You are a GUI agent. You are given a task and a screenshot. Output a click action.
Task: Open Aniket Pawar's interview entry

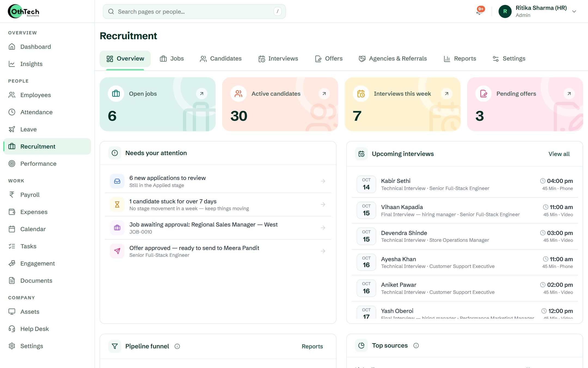465,288
